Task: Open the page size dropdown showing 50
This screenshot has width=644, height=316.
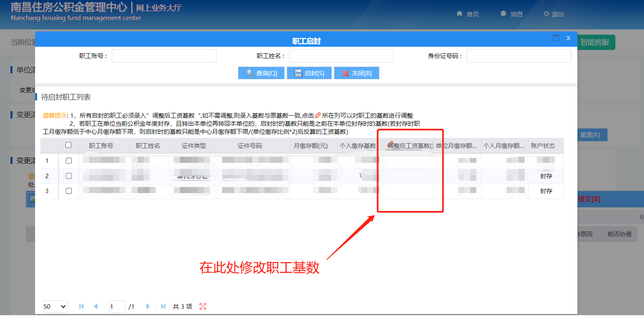Action: tap(55, 306)
